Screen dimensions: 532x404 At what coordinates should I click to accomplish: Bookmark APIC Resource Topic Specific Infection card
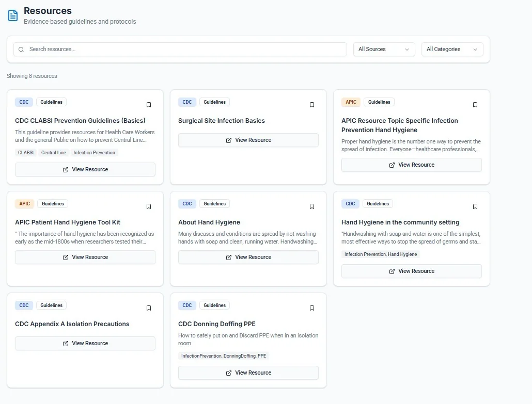475,105
